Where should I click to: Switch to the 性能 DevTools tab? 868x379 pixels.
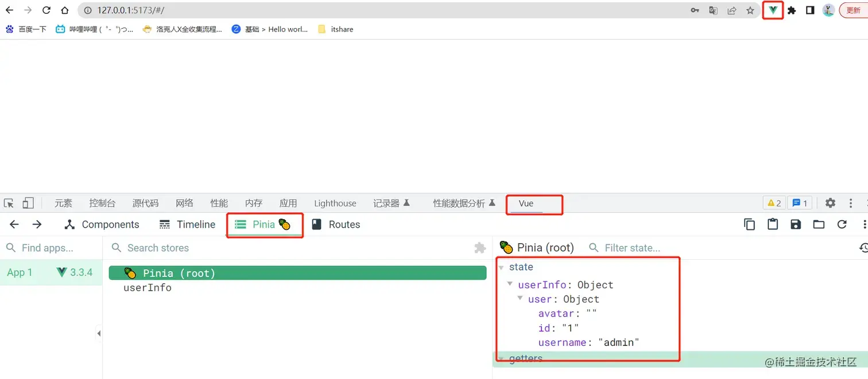pos(219,203)
